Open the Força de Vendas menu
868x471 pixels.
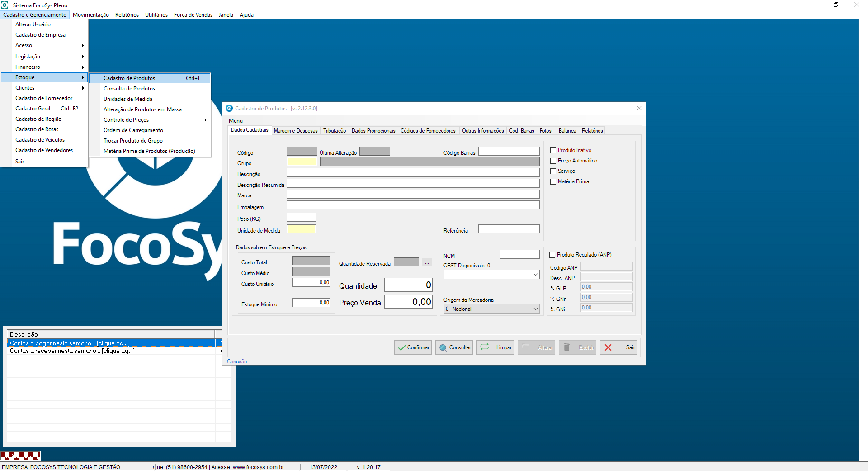pos(193,15)
